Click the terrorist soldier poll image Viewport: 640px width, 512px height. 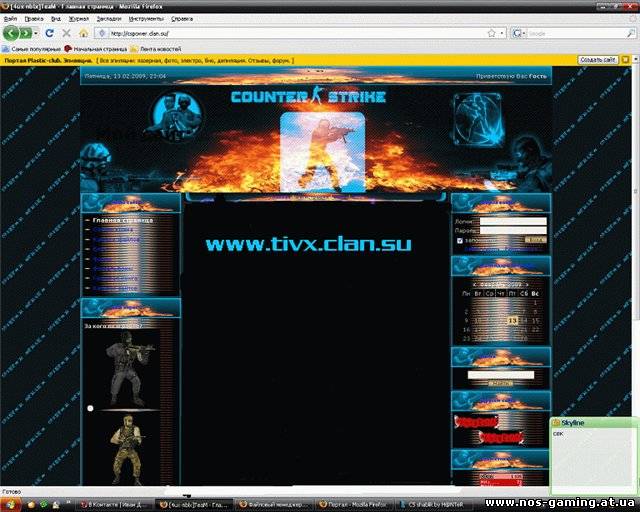(x=127, y=449)
